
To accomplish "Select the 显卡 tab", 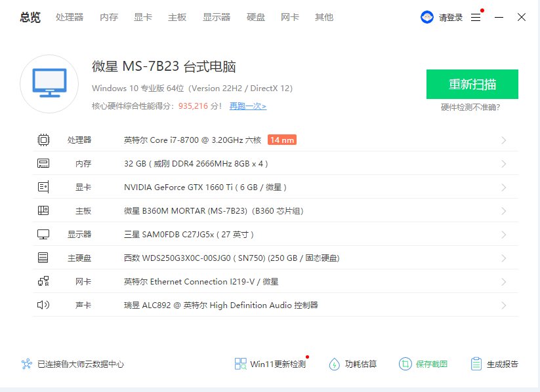I will pyautogui.click(x=143, y=17).
